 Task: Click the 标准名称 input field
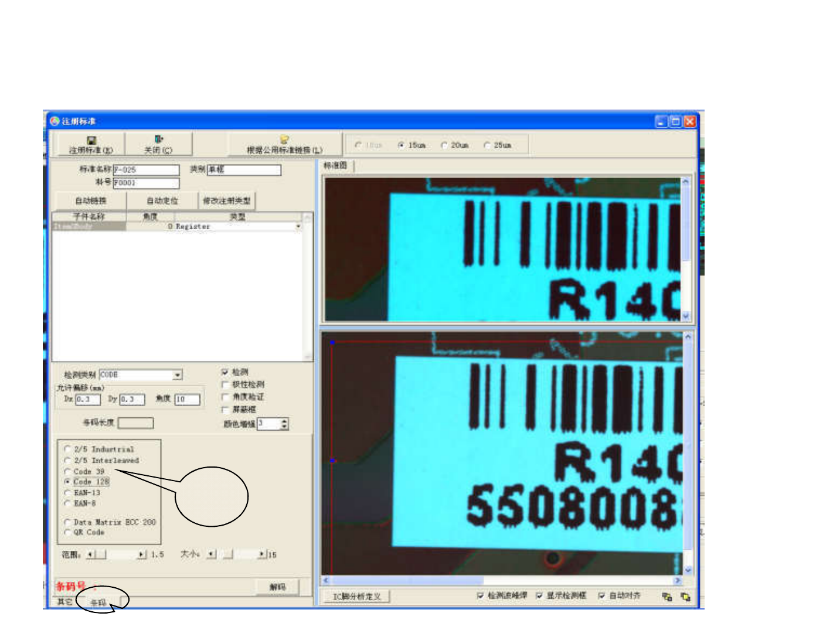pyautogui.click(x=146, y=170)
